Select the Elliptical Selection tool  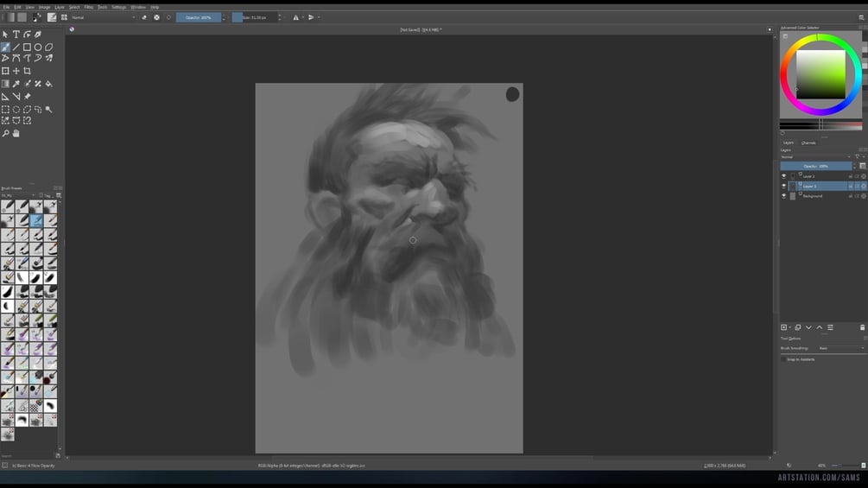pyautogui.click(x=16, y=110)
